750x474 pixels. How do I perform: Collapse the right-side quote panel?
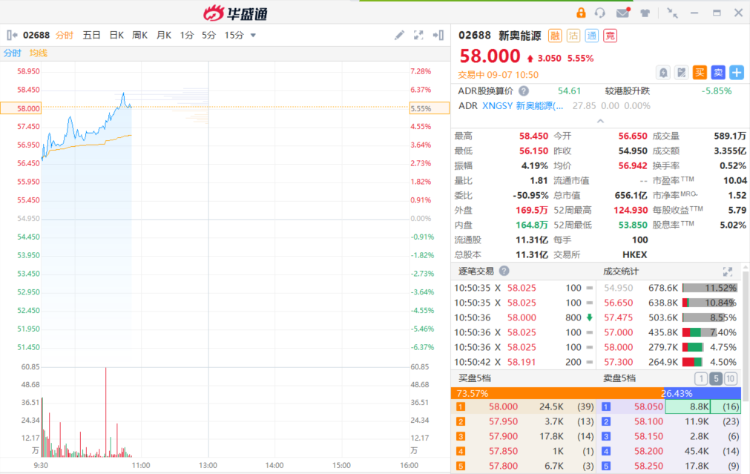coord(439,35)
